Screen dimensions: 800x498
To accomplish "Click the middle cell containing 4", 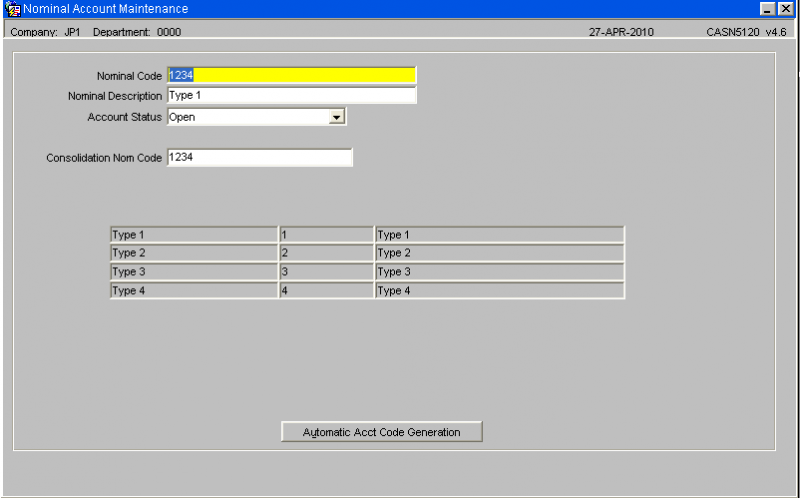I will [327, 290].
